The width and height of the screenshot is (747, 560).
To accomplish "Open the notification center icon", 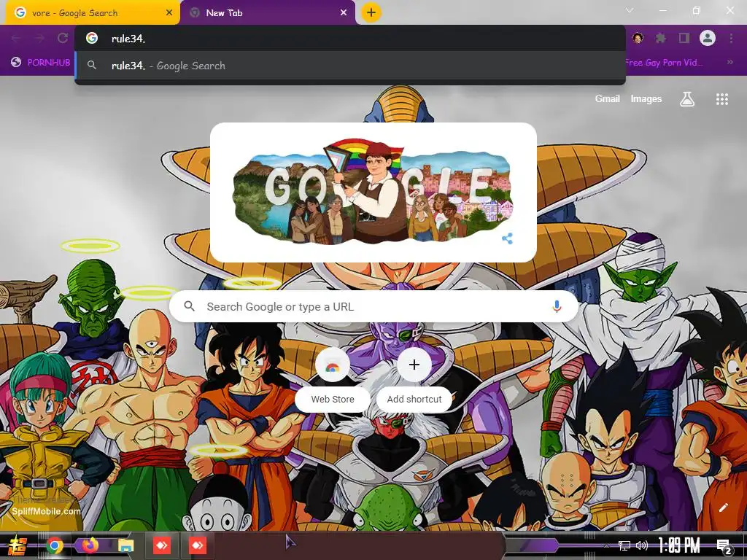I will click(x=724, y=546).
